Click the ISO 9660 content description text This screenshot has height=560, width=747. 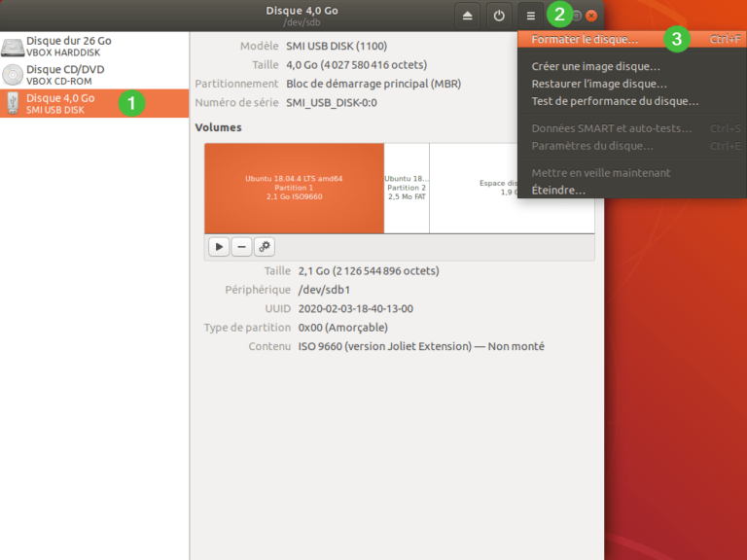pos(421,346)
